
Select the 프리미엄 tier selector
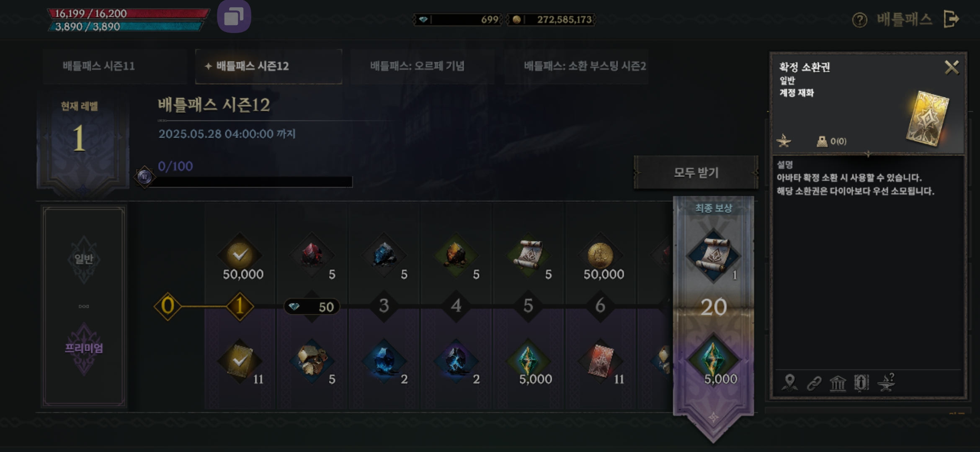point(84,348)
